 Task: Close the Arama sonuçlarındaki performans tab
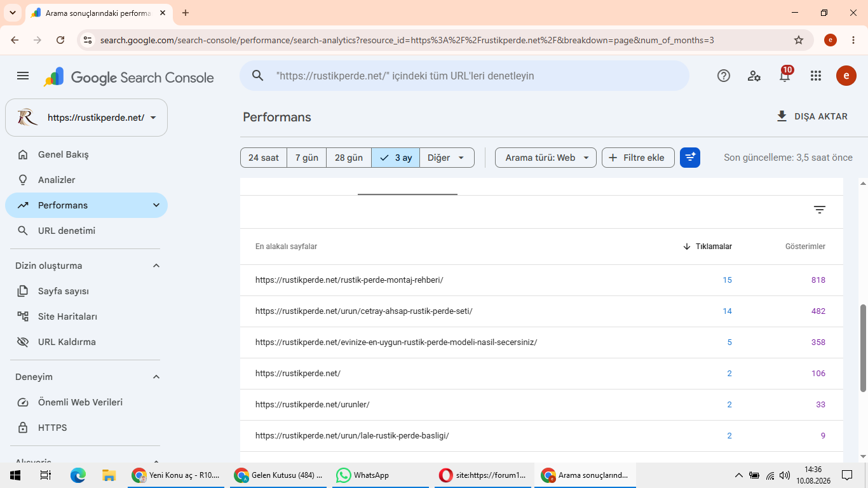pyautogui.click(x=162, y=13)
